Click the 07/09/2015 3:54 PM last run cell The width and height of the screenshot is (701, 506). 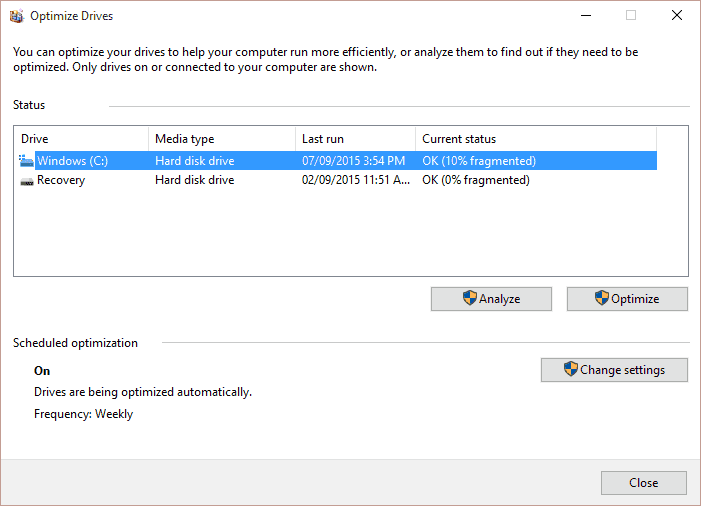click(353, 161)
